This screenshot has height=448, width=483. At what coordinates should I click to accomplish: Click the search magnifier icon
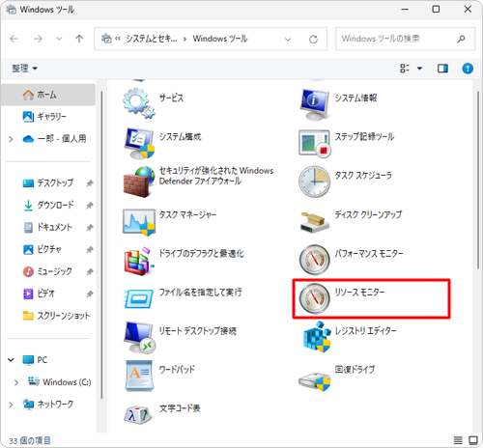[461, 39]
